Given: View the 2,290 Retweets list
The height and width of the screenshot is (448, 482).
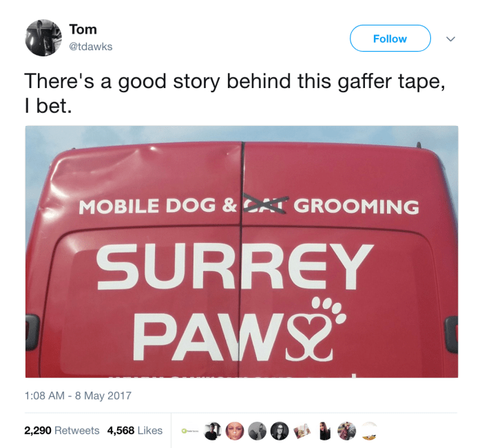Looking at the screenshot, I should (62, 431).
